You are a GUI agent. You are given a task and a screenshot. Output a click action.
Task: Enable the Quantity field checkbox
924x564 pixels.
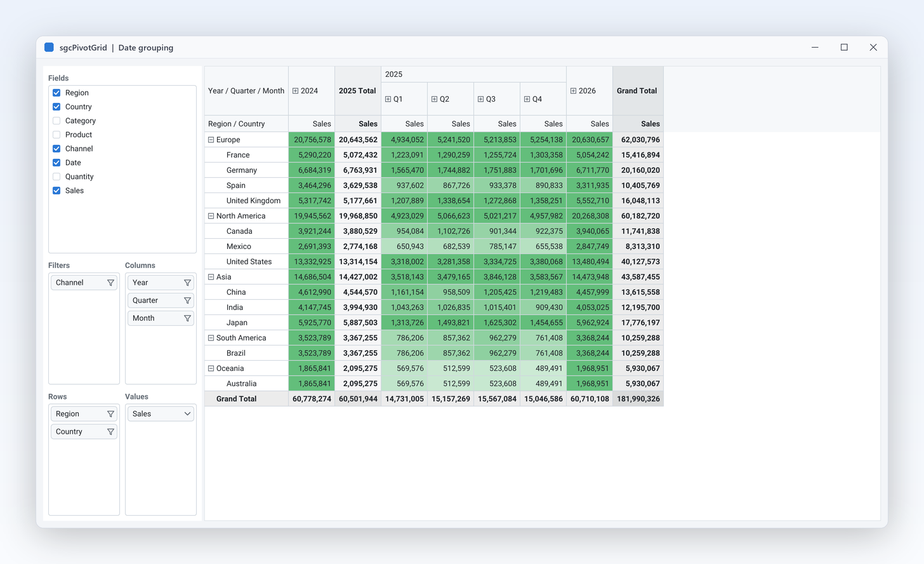click(56, 177)
